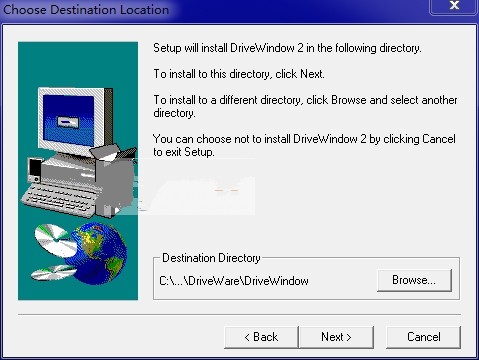This screenshot has height=360, width=479.
Task: Click the Browse... button
Action: click(x=414, y=280)
